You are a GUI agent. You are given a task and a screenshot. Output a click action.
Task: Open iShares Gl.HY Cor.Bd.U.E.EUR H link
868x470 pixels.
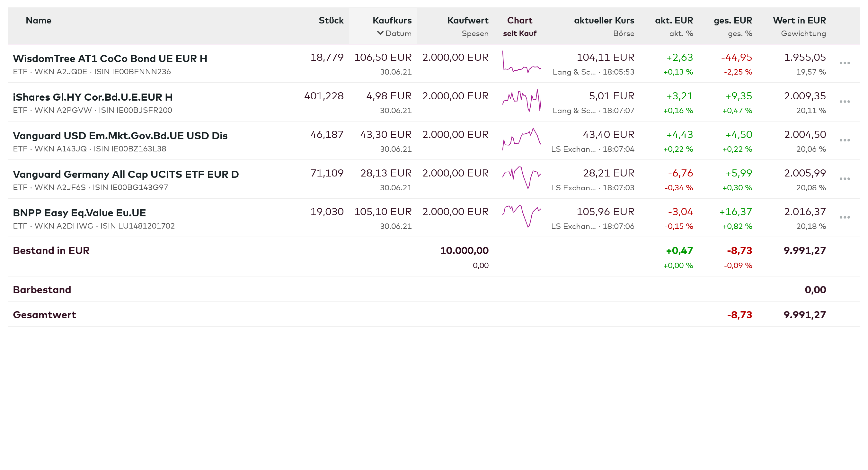click(x=93, y=97)
